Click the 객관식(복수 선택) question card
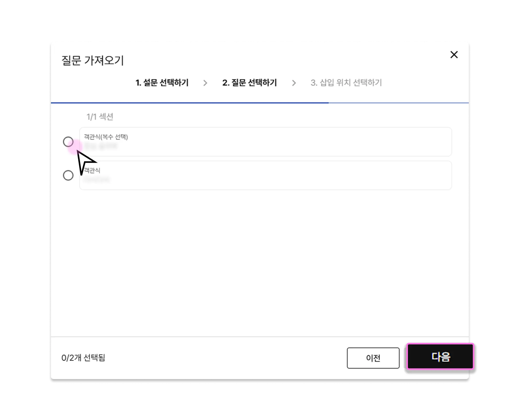 tap(265, 142)
